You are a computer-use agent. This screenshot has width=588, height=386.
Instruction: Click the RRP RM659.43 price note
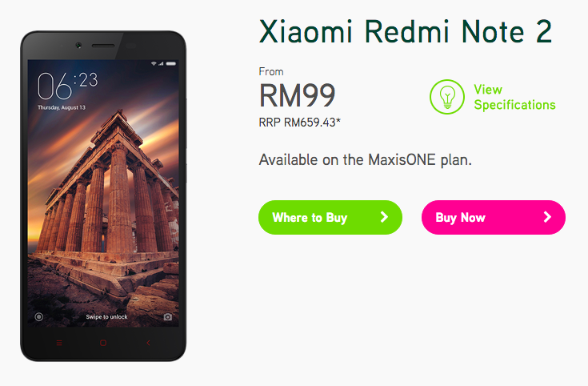tap(300, 123)
